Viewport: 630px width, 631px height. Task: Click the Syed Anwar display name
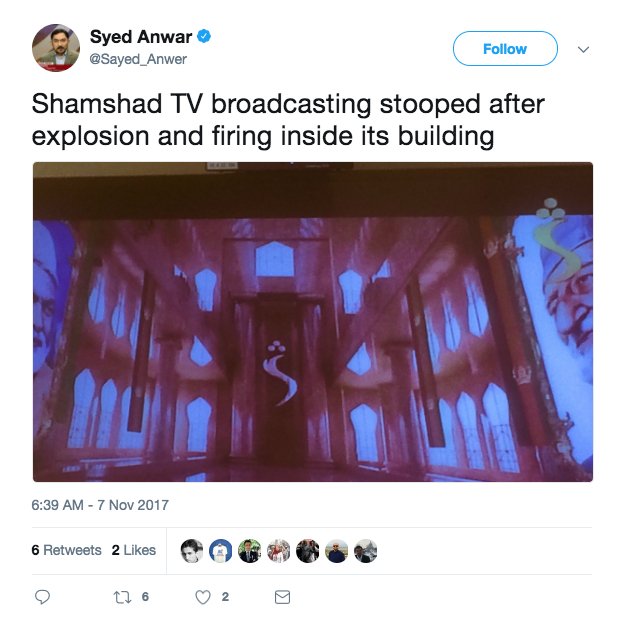tap(141, 37)
